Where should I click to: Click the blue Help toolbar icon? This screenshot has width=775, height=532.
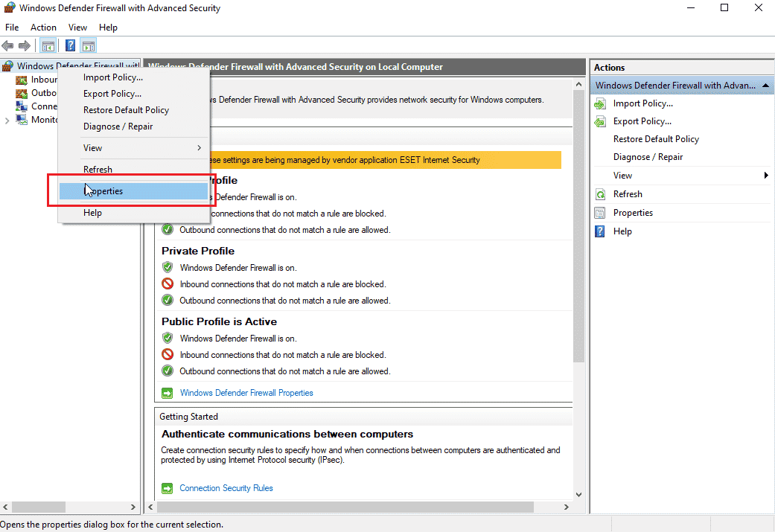71,46
